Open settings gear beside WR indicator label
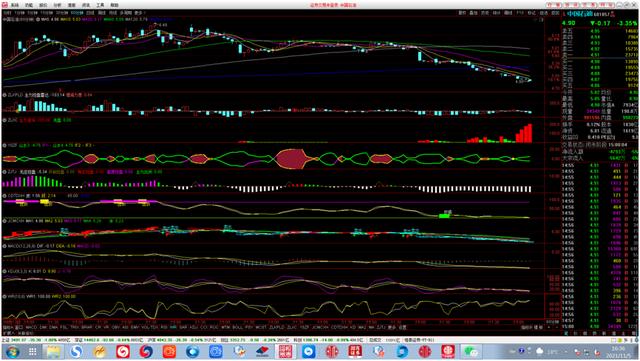Image resolution: width=640 pixels, height=361 pixels. click(4, 296)
